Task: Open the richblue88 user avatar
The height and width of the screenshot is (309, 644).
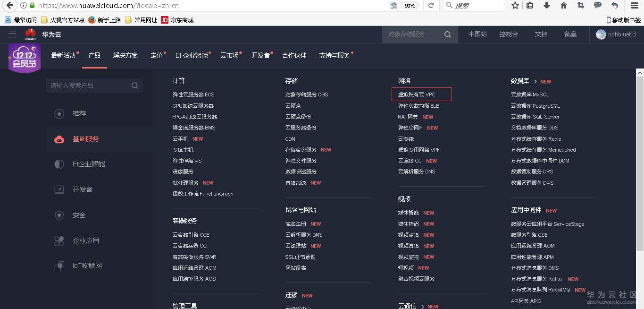Action: pos(601,34)
